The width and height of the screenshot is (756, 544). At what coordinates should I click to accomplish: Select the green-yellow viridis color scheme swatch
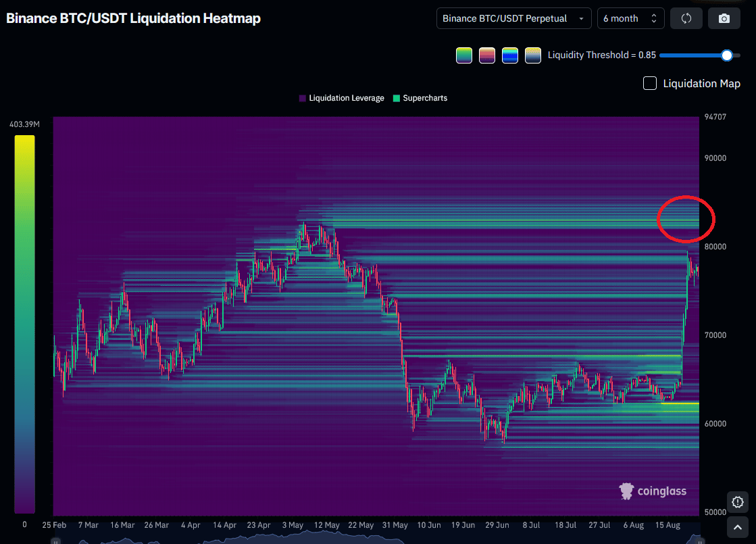coord(464,55)
